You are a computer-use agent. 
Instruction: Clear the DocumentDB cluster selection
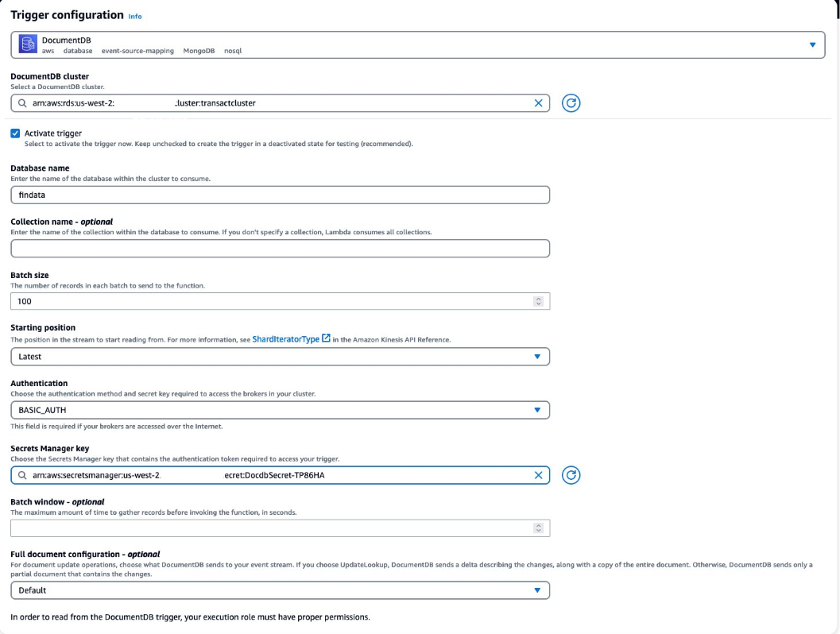538,102
